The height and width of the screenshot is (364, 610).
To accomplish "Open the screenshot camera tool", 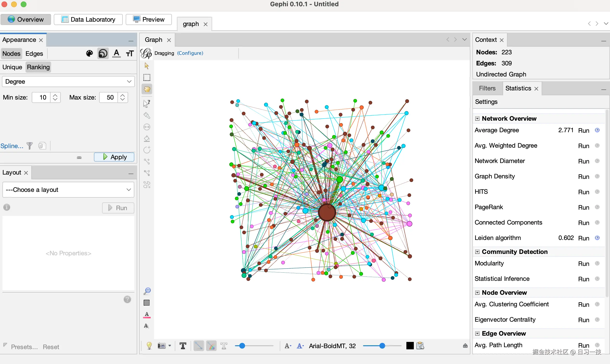I will click(x=162, y=346).
